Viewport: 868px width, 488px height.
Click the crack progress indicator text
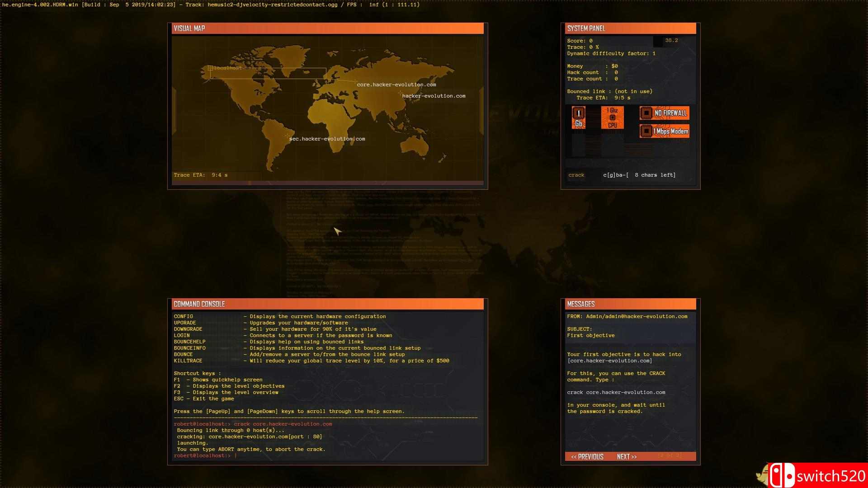(x=639, y=175)
